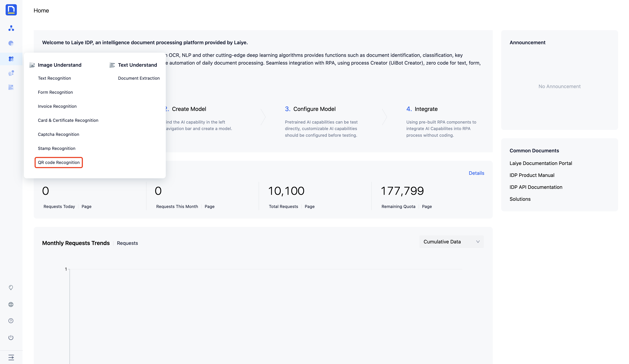
Task: Click the Text Understand heading
Action: (137, 65)
